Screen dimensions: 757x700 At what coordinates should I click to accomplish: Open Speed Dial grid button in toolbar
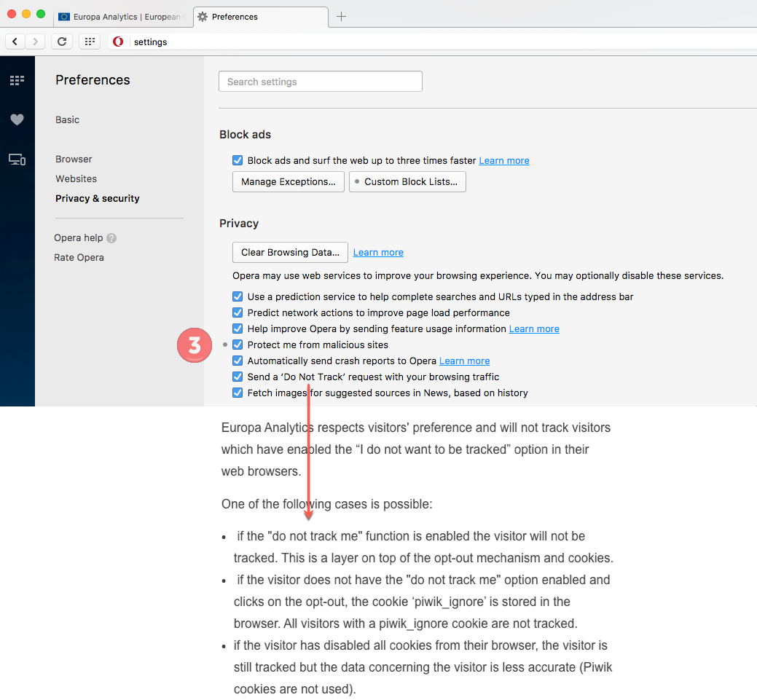coord(90,42)
